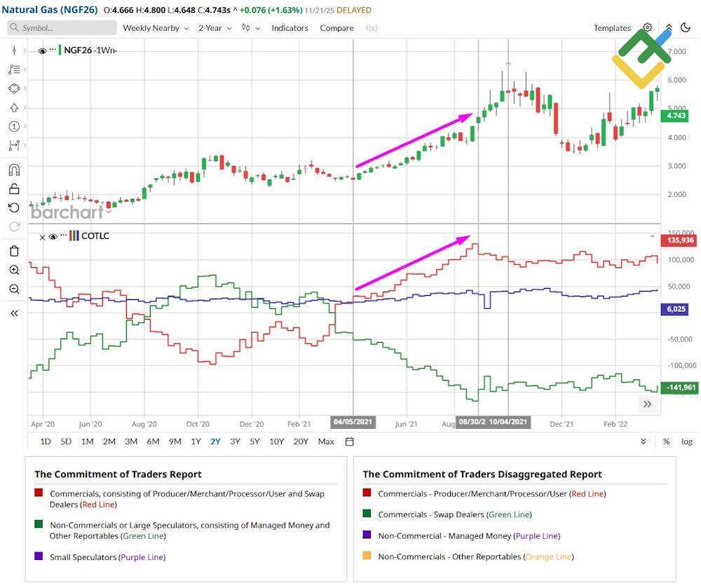This screenshot has height=588, width=701.
Task: Enable the magnet snapping tool
Action: (14, 170)
